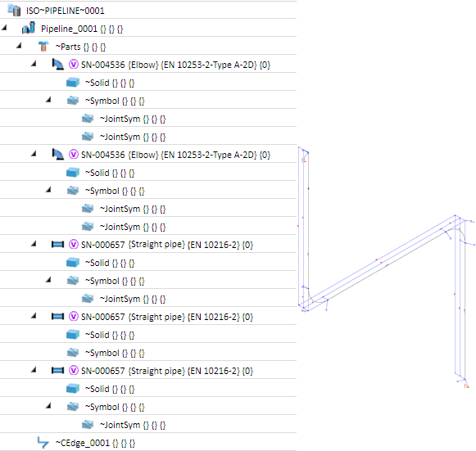476x451 pixels.
Task: Select the third SN-000657 Straight pipe text
Action: [x=167, y=371]
